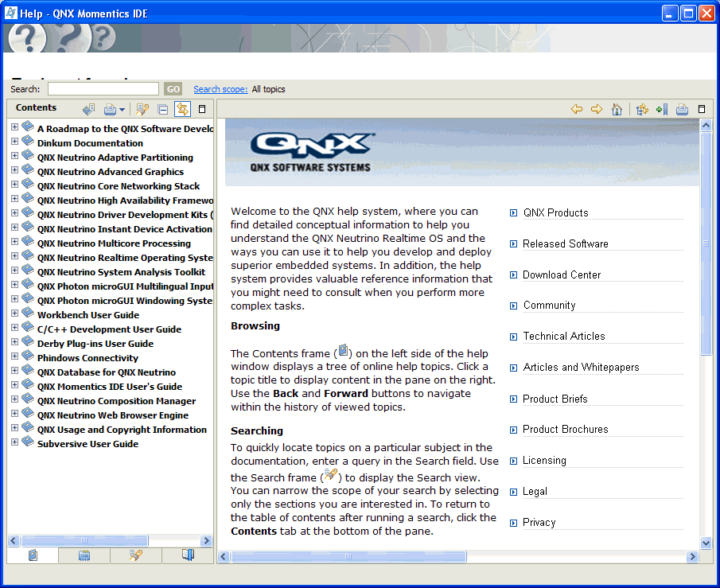Click the Home icon in content toolbar
The width and height of the screenshot is (720, 588).
click(x=617, y=109)
